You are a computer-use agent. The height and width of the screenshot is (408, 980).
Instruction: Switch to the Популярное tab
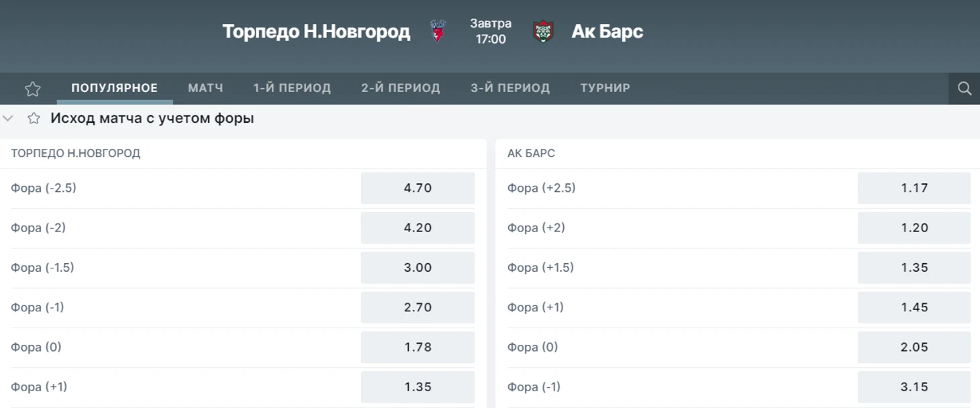pyautogui.click(x=114, y=88)
